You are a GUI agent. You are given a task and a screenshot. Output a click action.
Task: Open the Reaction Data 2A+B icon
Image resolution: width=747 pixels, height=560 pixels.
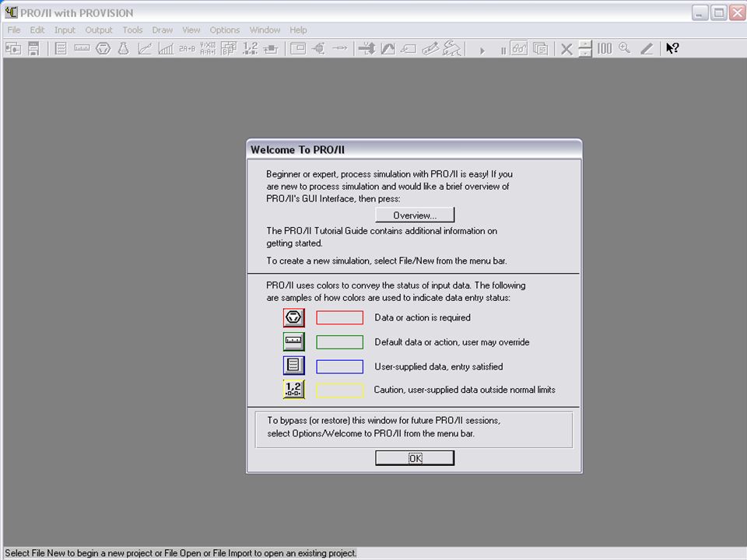coord(188,48)
